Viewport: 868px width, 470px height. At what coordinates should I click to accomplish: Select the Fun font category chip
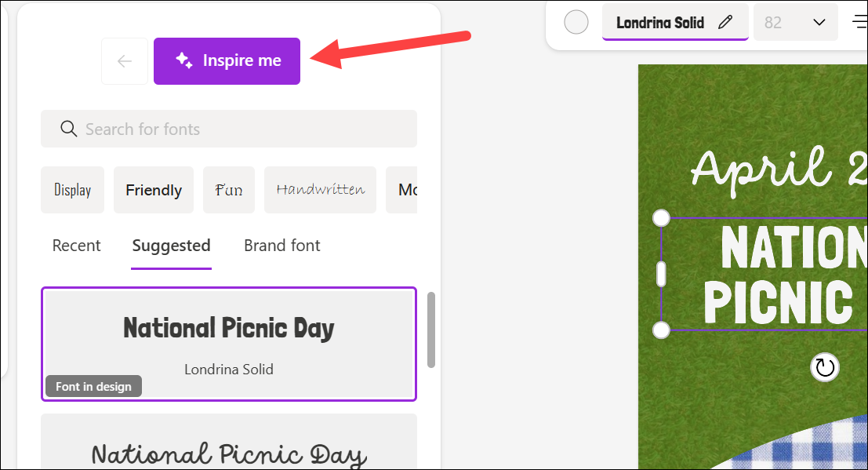(229, 190)
